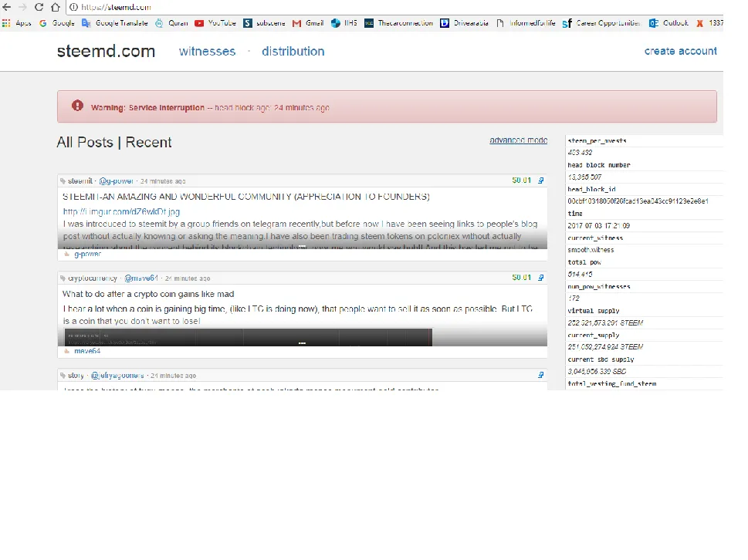Open the imgur image link
The width and height of the screenshot is (748, 560).
click(121, 211)
